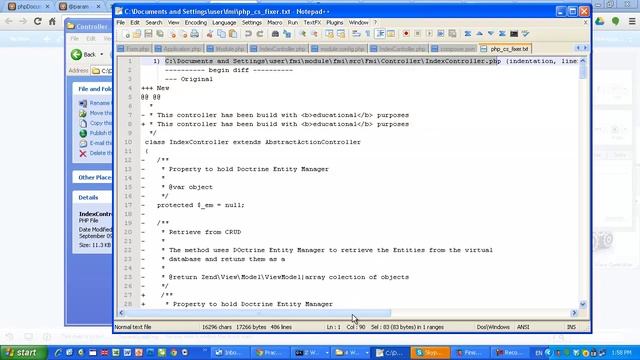The width and height of the screenshot is (640, 360).
Task: Click the Open file toolbar icon
Action: [137, 34]
